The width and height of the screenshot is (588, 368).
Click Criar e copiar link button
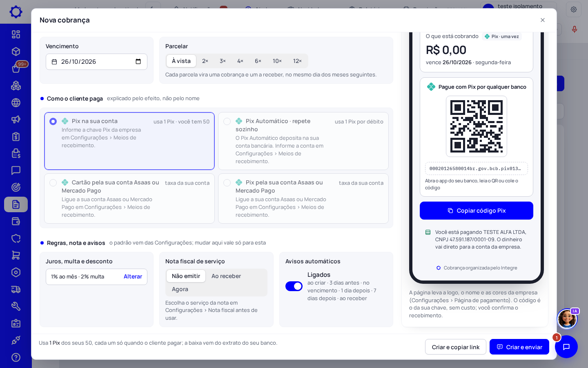(x=456, y=347)
